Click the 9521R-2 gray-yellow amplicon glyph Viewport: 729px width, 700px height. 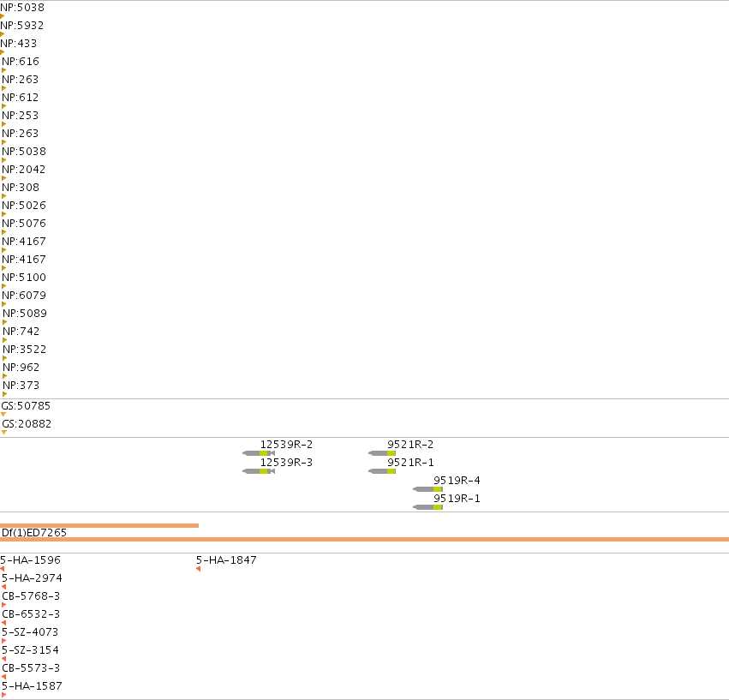382,453
